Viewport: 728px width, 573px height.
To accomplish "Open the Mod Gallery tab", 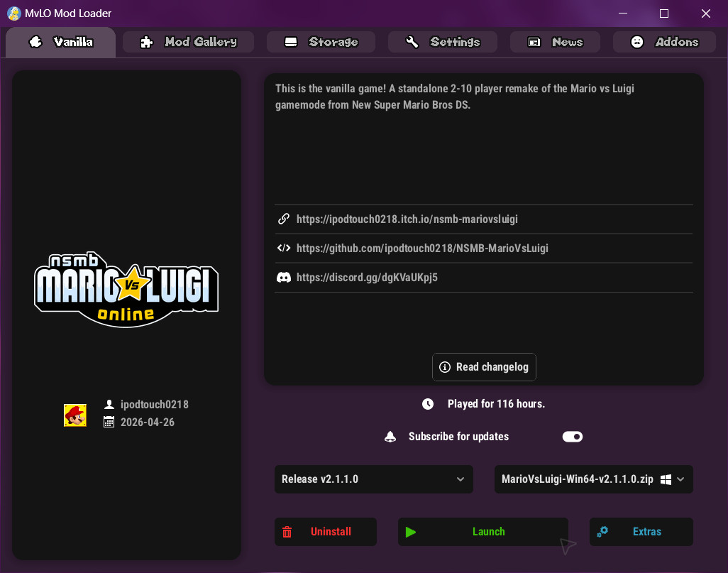I will click(x=188, y=43).
